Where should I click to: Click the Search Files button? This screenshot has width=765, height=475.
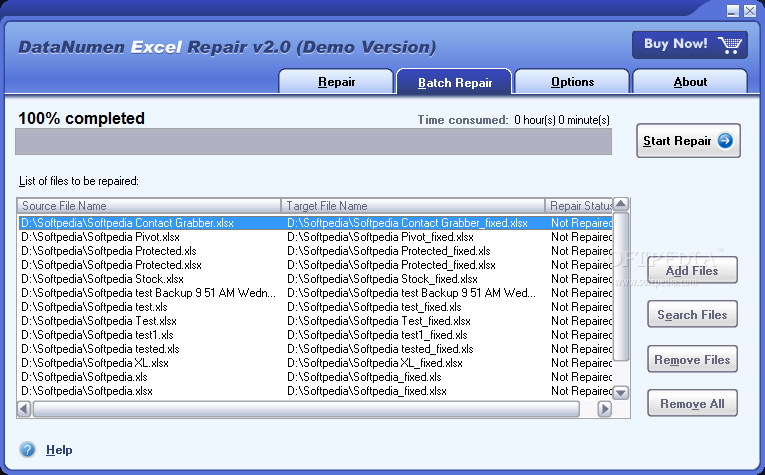point(692,315)
